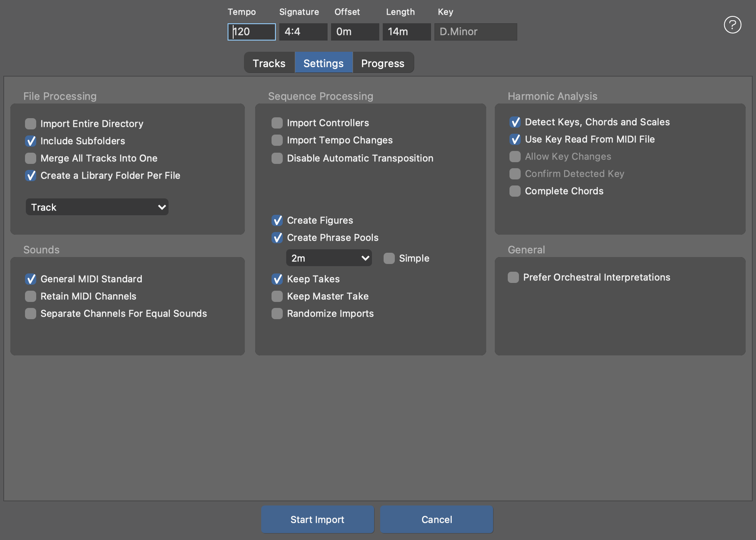This screenshot has height=540, width=756.
Task: Enable Randomize Imports checkbox
Action: [x=277, y=314]
